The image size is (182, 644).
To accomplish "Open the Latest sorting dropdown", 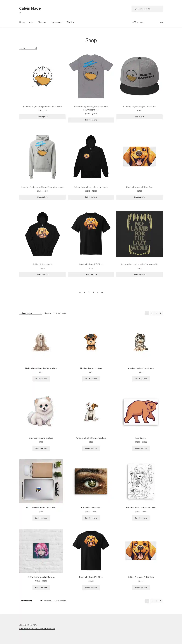I will tap(28, 48).
